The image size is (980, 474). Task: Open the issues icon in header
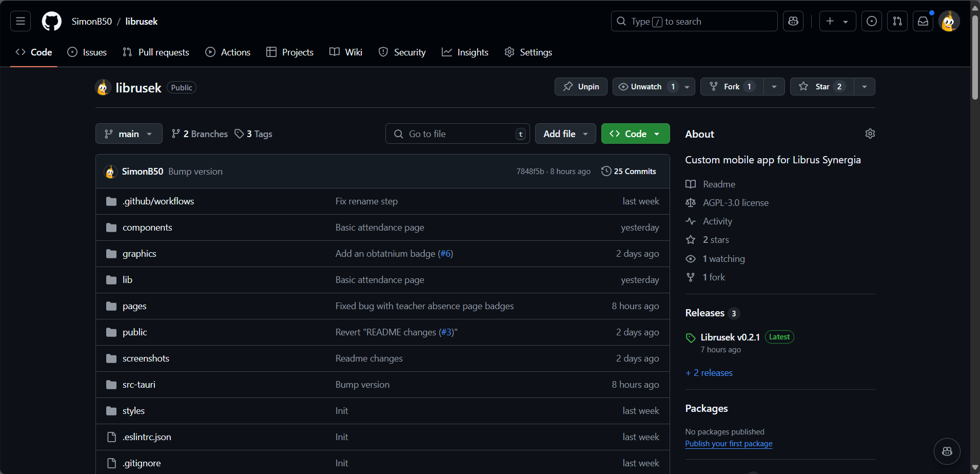871,21
